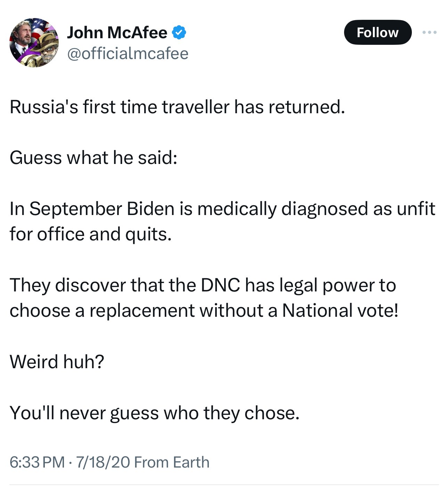Click the "Weird huh?" line
Screen dimensions: 448x487
57,362
